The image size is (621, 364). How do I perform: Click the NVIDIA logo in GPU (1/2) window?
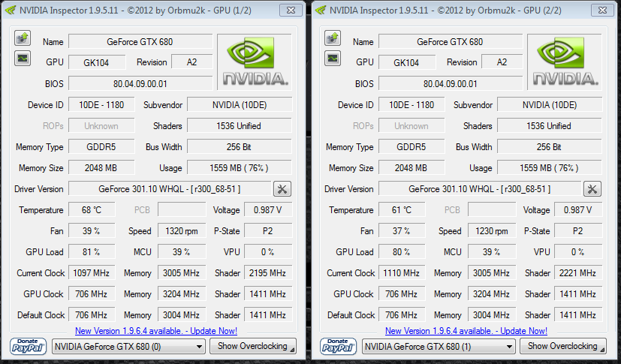click(255, 62)
